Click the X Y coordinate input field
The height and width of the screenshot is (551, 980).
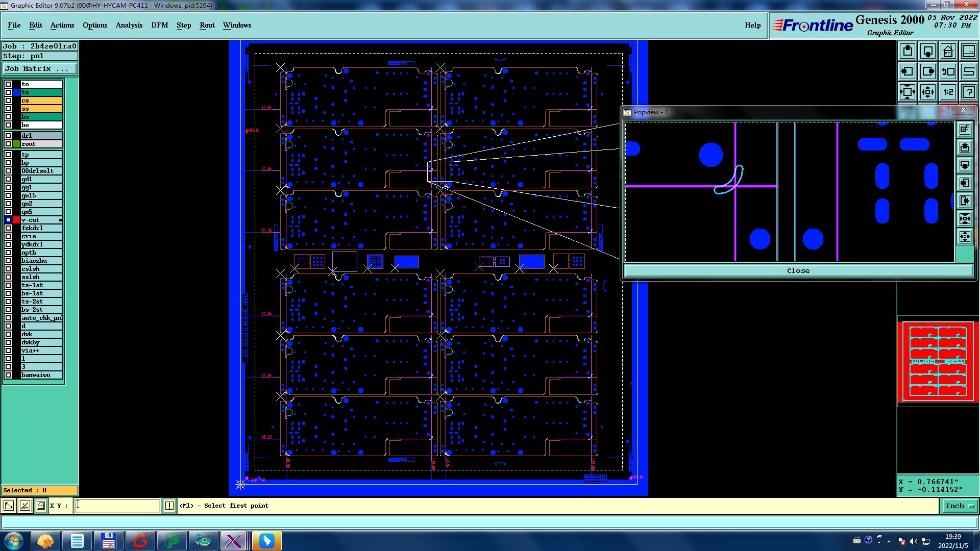pyautogui.click(x=117, y=506)
